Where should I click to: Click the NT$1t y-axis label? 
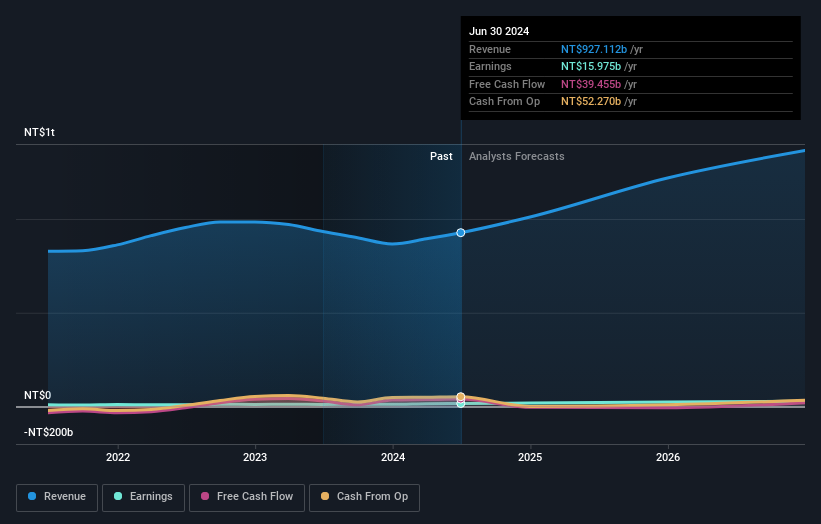coord(39,132)
